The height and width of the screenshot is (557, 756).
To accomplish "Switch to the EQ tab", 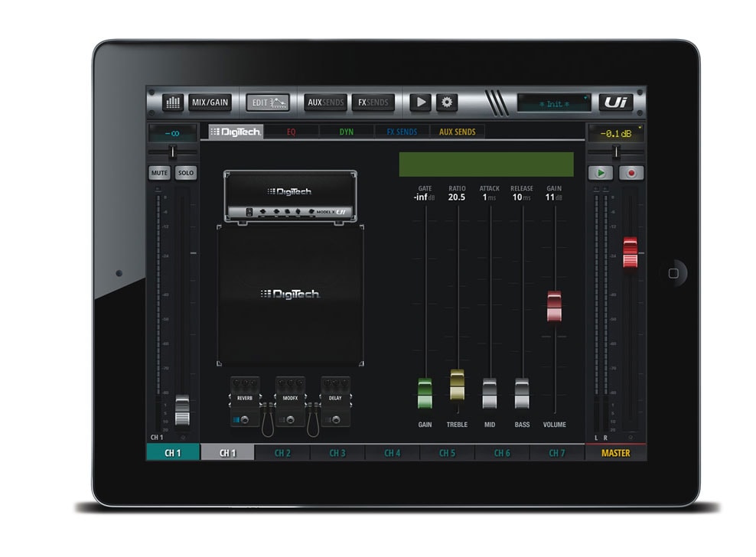I will point(292,132).
